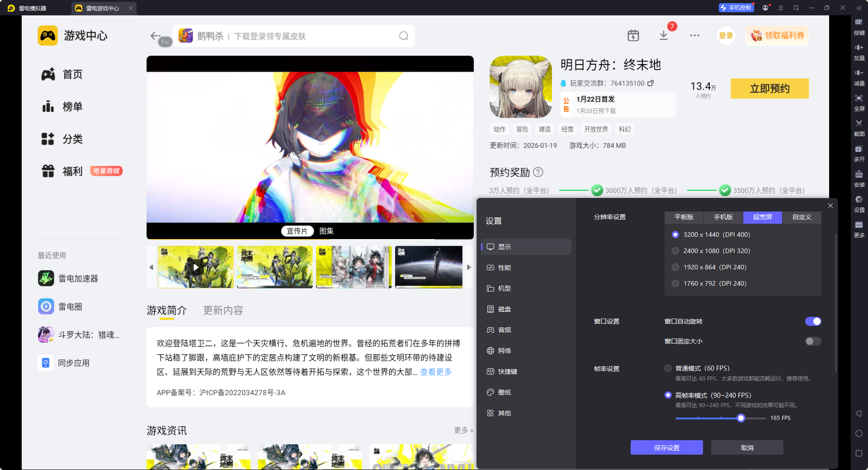Adjust the 165 FPS frame rate slider

click(x=741, y=418)
